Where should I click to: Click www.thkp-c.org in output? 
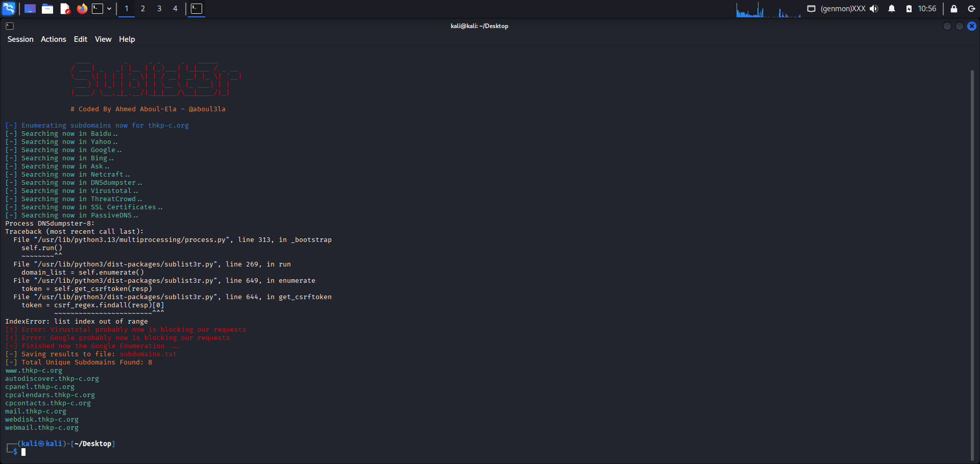[34, 371]
